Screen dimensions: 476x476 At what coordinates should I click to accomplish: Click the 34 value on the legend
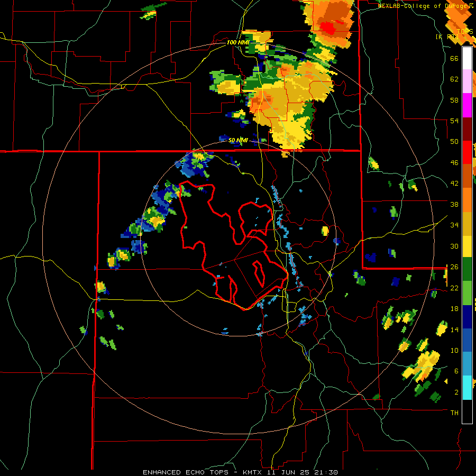coord(454,225)
